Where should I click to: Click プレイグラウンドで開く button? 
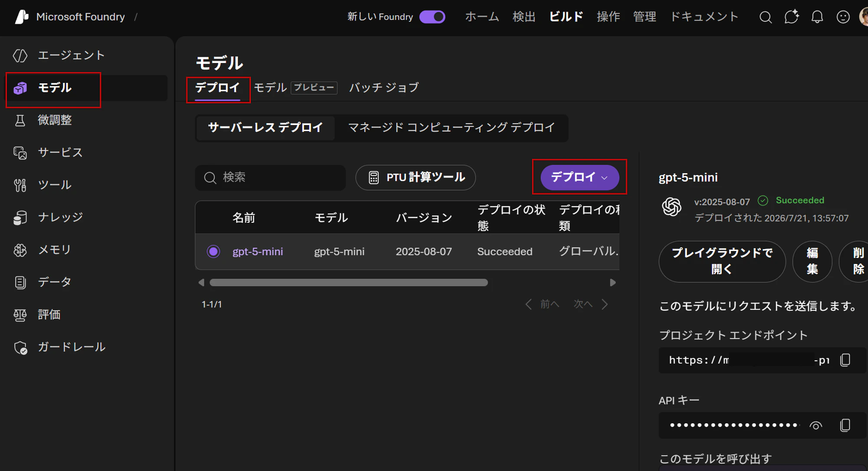tap(722, 261)
